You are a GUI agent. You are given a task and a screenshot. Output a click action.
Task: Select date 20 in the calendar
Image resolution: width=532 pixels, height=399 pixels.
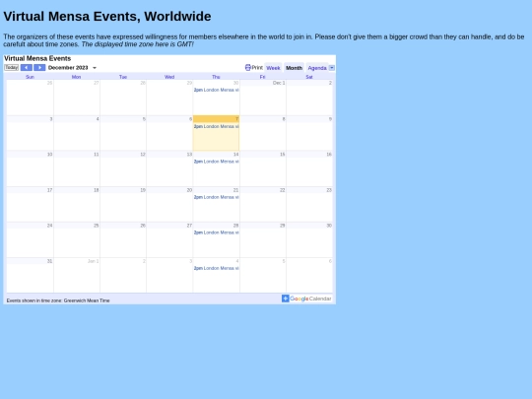189,190
